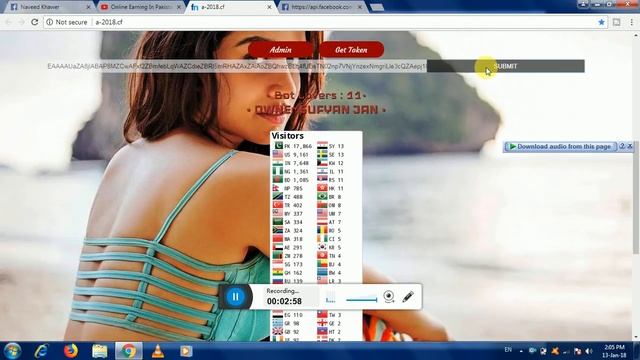Viewport: 640px width, 360px height.
Task: Click the Sweden flag next to SE 13
Action: coord(322,155)
